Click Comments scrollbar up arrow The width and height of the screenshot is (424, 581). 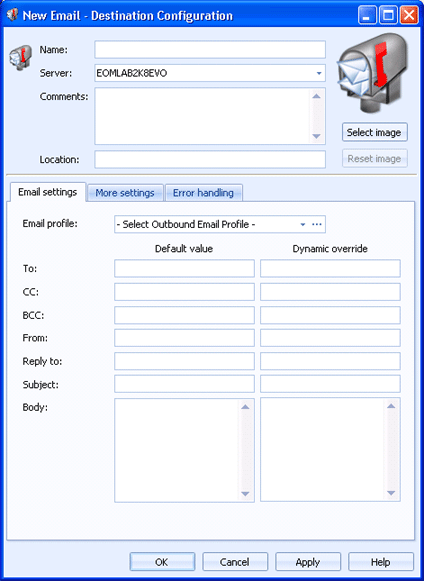tap(316, 96)
